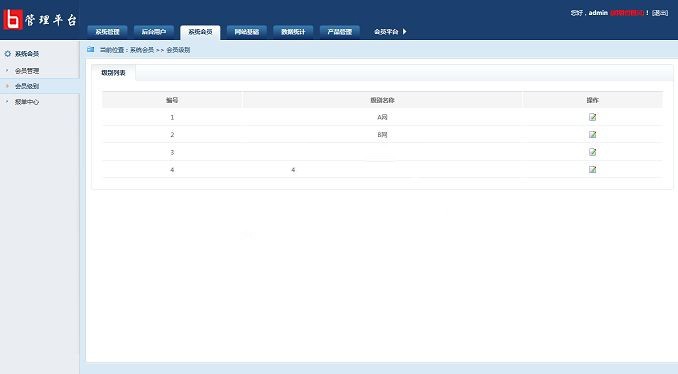
Task: Open 会员级别 in the sidebar
Action: pyautogui.click(x=27, y=86)
